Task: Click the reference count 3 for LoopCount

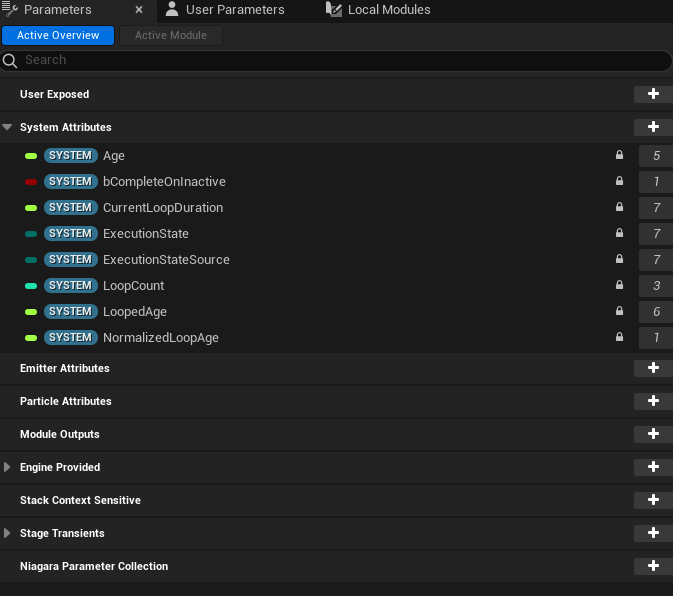Action: (656, 286)
